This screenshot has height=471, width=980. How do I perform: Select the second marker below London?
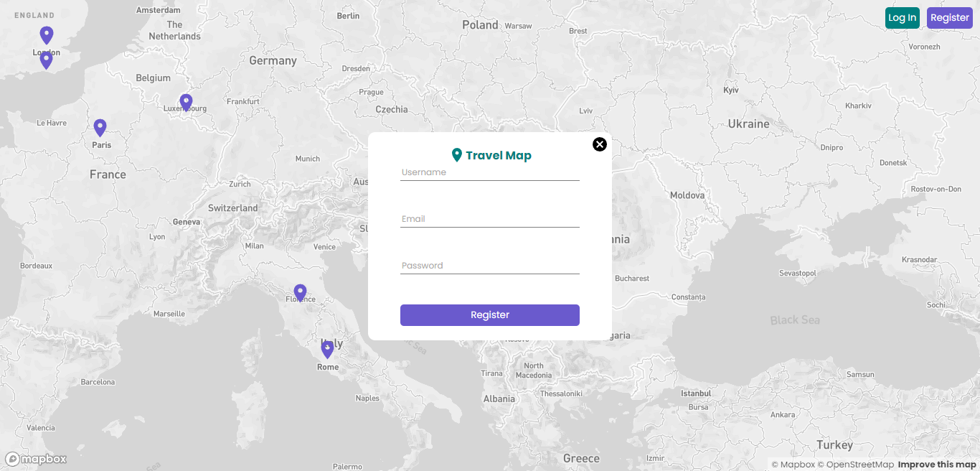46,60
